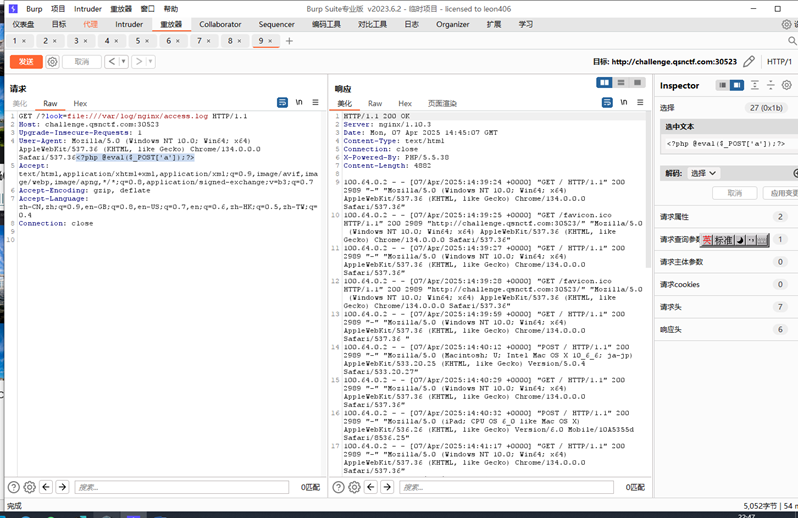Open the Sequencer main tab
798x518 pixels.
[x=276, y=24]
